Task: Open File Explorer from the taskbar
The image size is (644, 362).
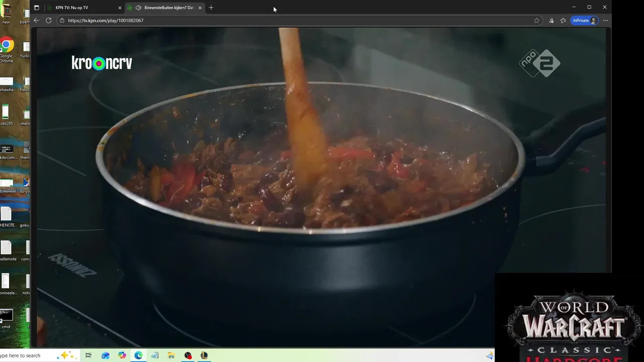Action: (171, 355)
